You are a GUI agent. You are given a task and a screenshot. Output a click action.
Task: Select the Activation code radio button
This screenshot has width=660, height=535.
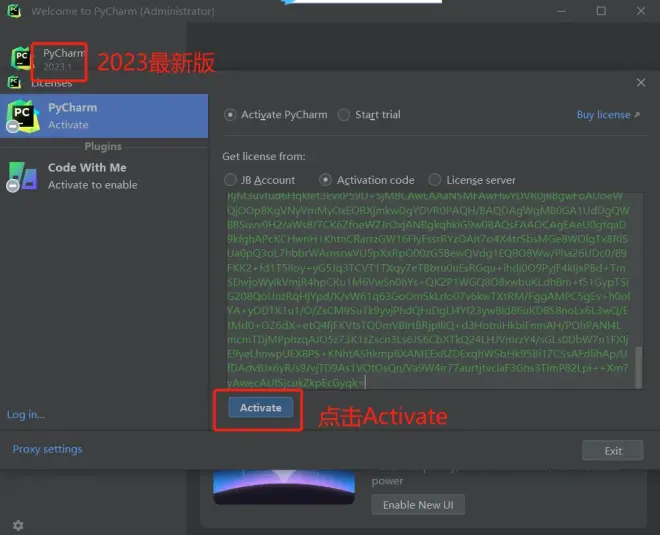point(325,180)
